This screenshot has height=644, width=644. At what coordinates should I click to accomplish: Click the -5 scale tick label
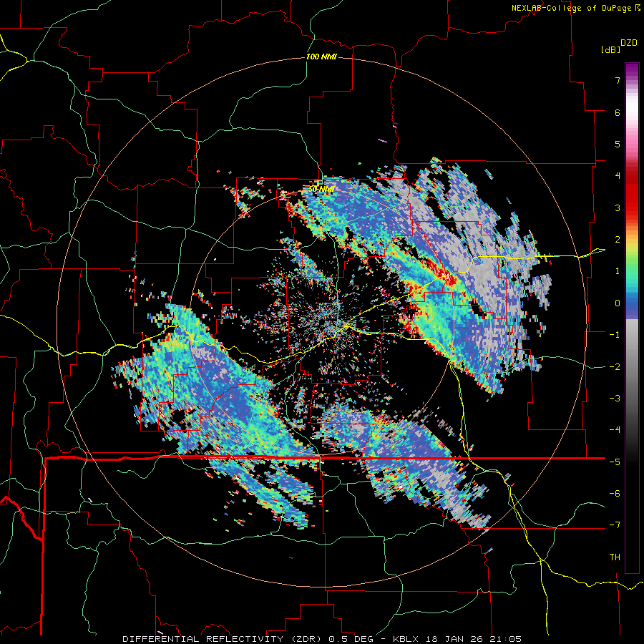[x=615, y=462]
